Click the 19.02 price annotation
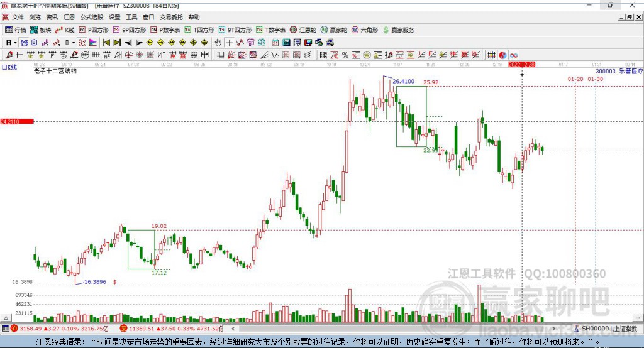The width and height of the screenshot is (644, 348). (159, 226)
